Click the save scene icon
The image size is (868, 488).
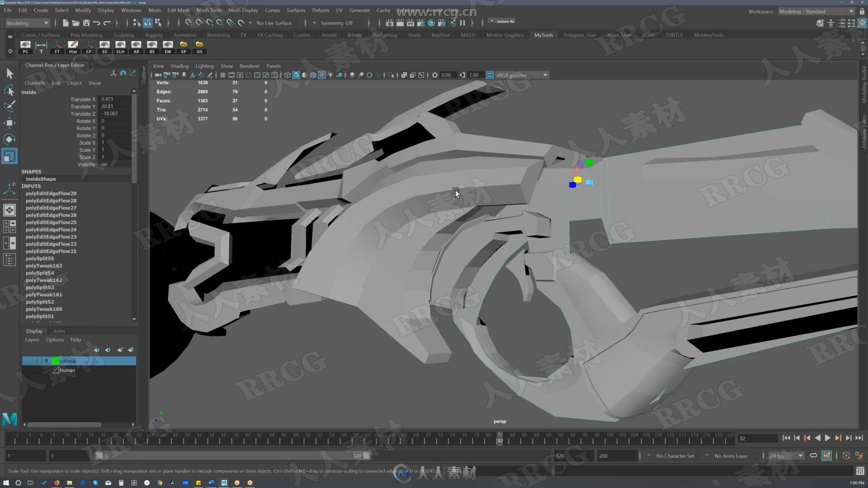(x=86, y=23)
